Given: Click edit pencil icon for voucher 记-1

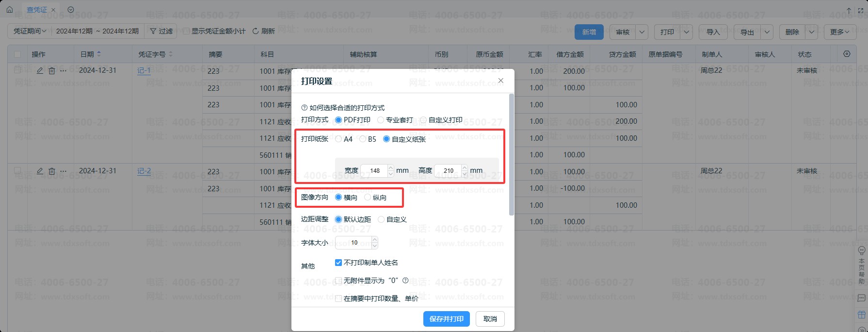Looking at the screenshot, I should click(40, 70).
